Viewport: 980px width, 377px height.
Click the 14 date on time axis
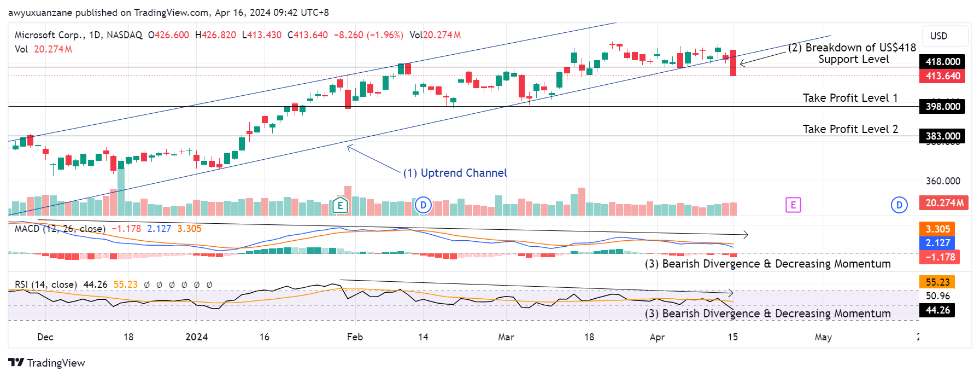tap(423, 337)
